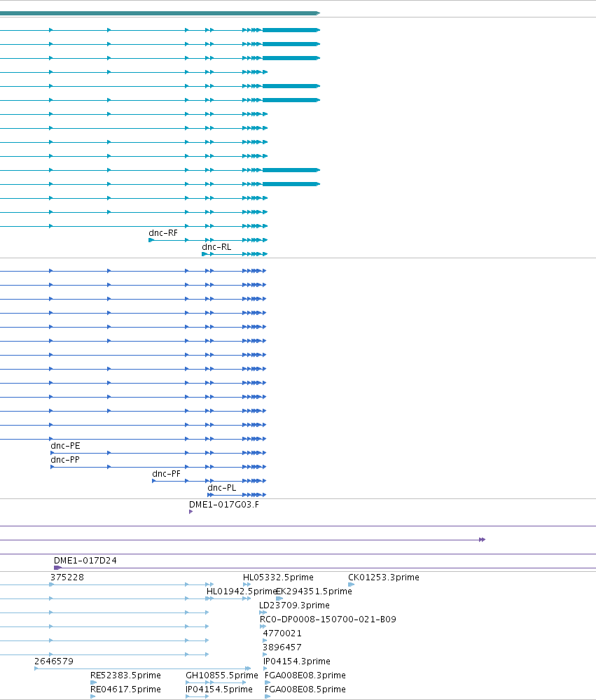The image size is (596, 700).
Task: Select FGA008E08.3prime label
Action: point(305,675)
